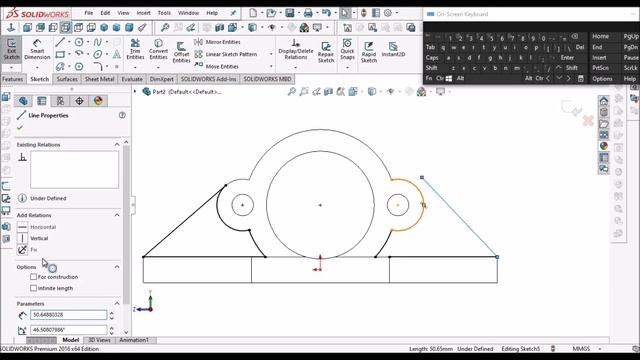Click the Undo icon

pos(326,13)
